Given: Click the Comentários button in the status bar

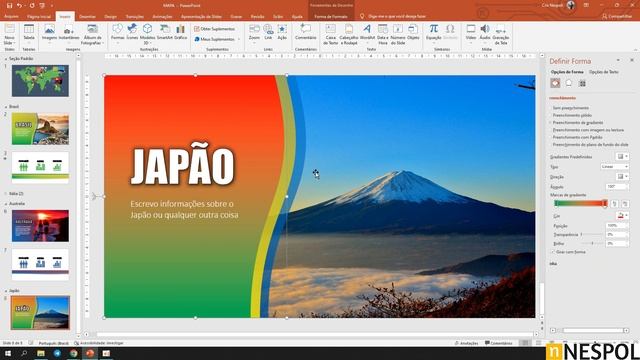Looking at the screenshot, I should 498,343.
